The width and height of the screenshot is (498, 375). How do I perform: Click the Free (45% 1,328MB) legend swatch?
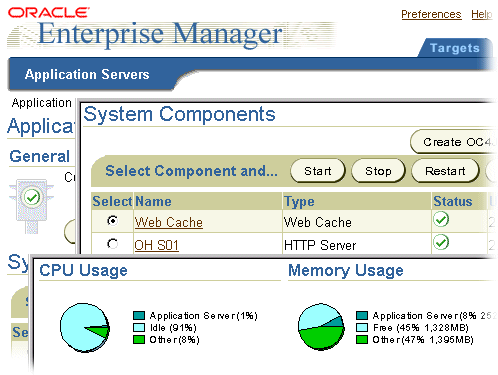tap(362, 327)
